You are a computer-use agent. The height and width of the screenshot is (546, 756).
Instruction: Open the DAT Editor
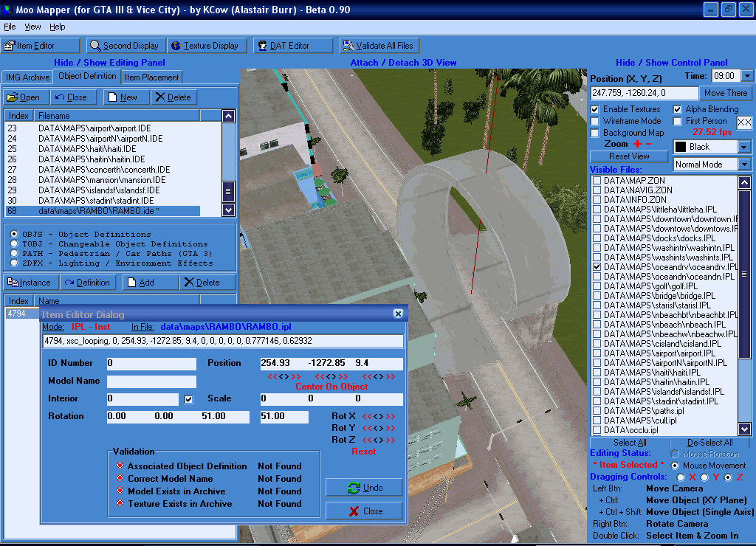(292, 46)
